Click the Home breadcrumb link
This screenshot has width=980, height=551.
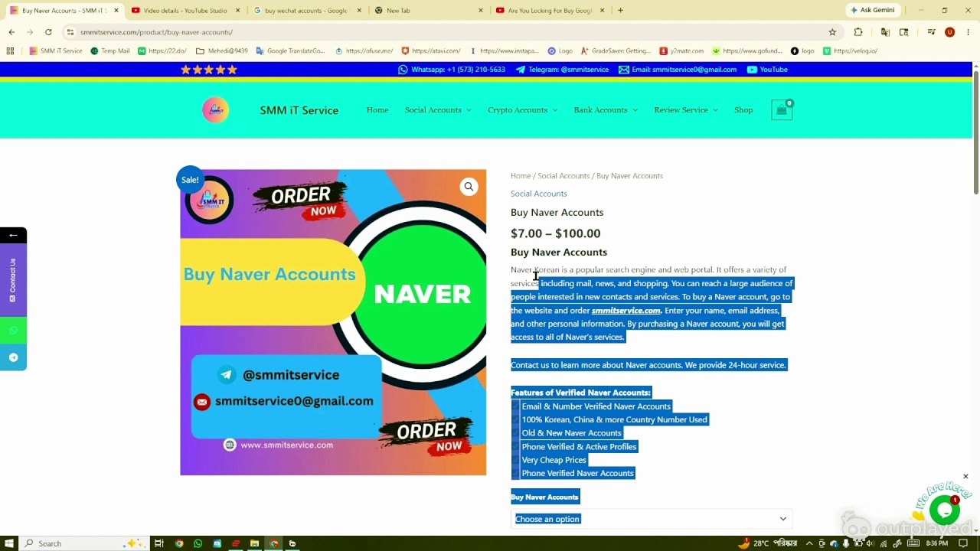(x=521, y=176)
